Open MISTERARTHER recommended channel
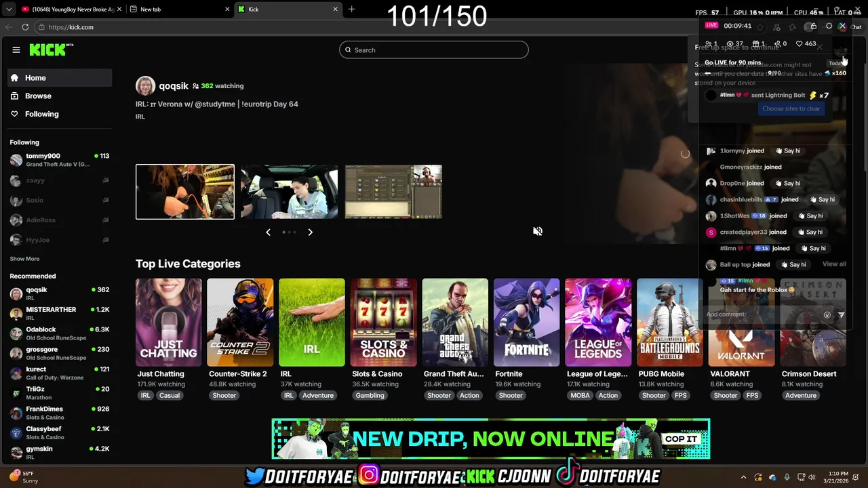868x488 pixels. point(60,313)
